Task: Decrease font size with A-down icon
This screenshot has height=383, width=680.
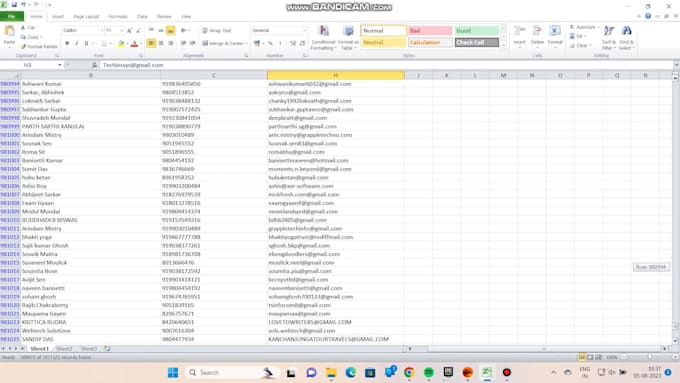Action: tap(138, 30)
